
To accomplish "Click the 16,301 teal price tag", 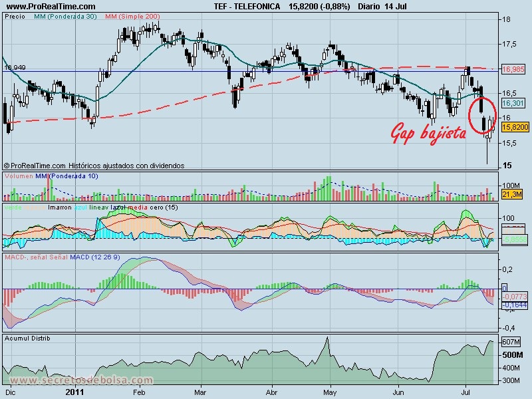I will (x=513, y=103).
